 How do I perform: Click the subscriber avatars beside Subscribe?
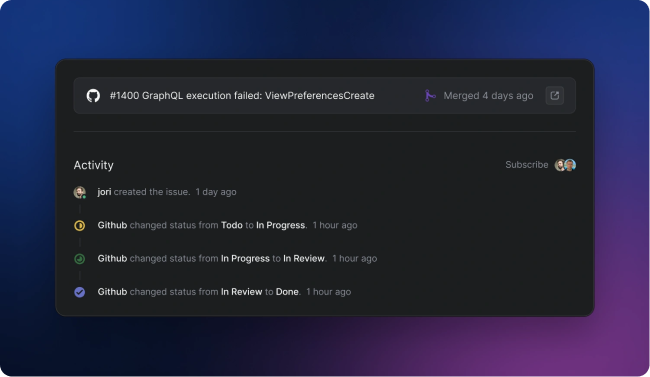coord(565,165)
